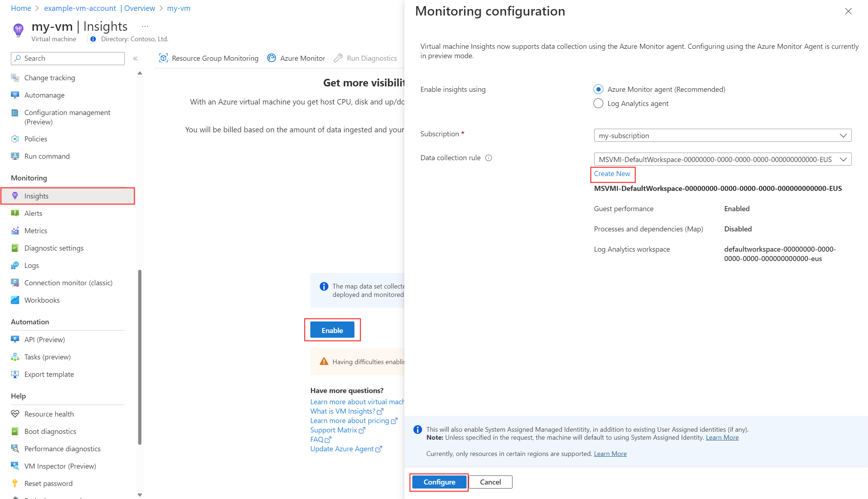Click the Directory info icon
868x499 pixels.
click(93, 39)
